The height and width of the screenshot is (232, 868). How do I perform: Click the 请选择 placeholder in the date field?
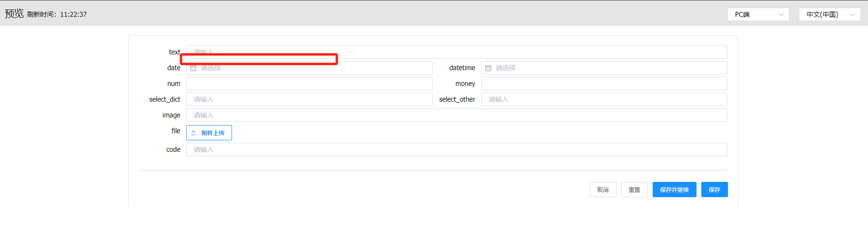coord(211,68)
